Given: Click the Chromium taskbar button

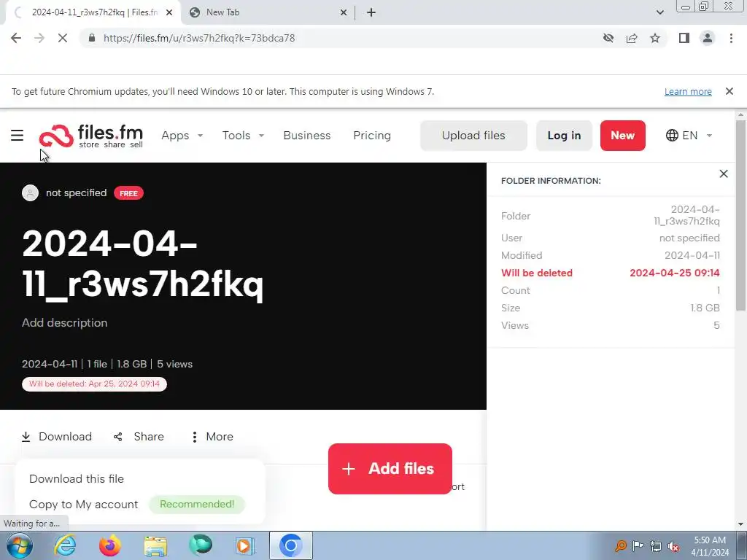Looking at the screenshot, I should (x=290, y=545).
